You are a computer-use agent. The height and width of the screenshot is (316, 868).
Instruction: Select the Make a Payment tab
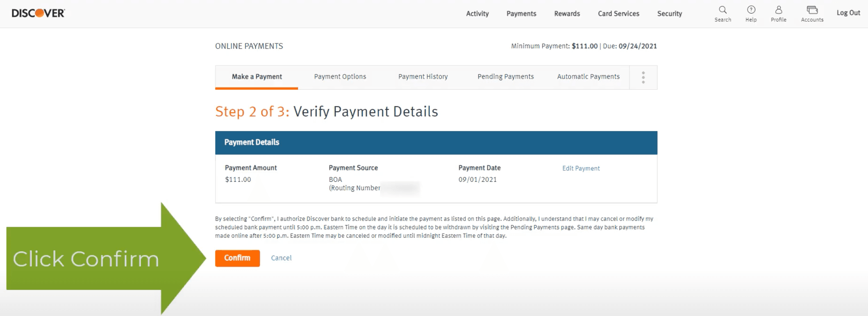coord(257,77)
